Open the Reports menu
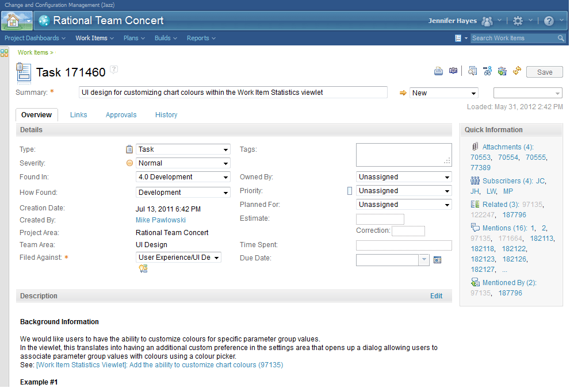The image size is (570, 392). pyautogui.click(x=201, y=38)
